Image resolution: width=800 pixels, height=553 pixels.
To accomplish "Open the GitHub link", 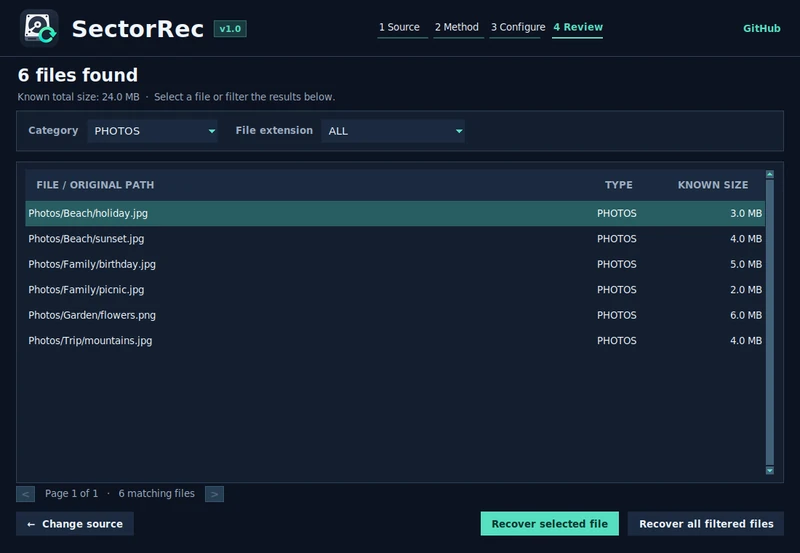I will tap(761, 29).
